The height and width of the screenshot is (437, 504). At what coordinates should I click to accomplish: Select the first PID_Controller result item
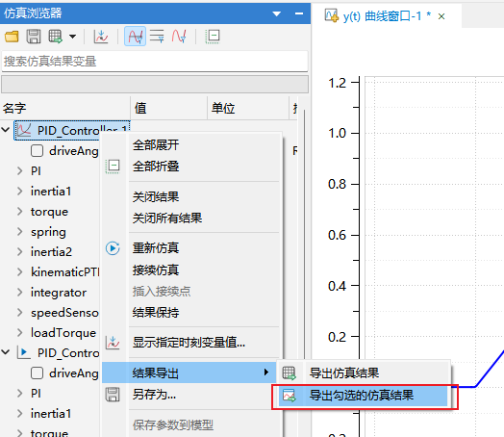72,131
